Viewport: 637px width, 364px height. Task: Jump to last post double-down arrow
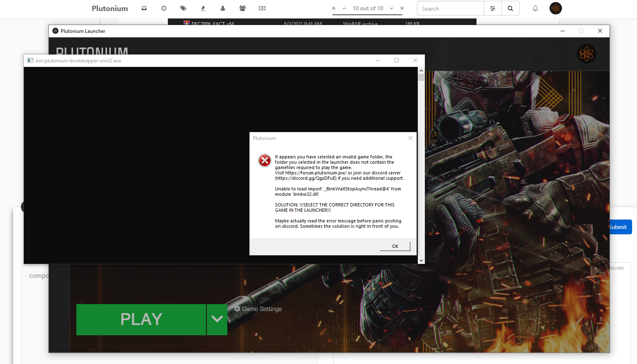click(x=402, y=8)
